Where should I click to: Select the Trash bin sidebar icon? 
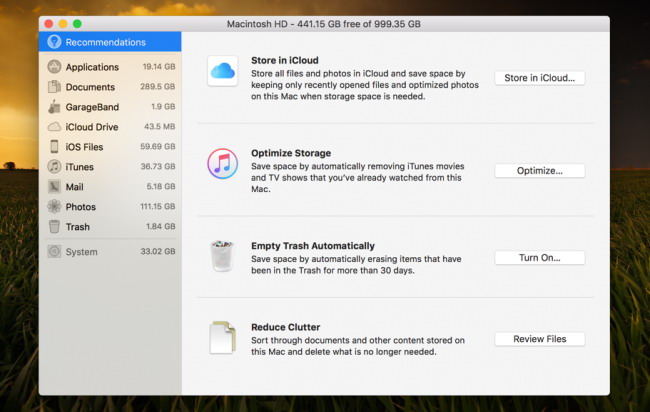point(54,227)
